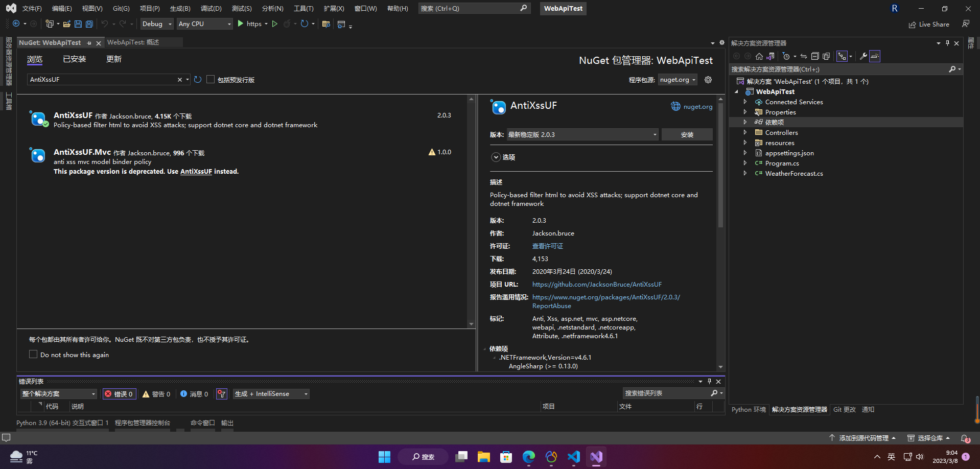The width and height of the screenshot is (980, 469).
Task: Click the Start Without Debugging outline arrow
Action: click(275, 24)
